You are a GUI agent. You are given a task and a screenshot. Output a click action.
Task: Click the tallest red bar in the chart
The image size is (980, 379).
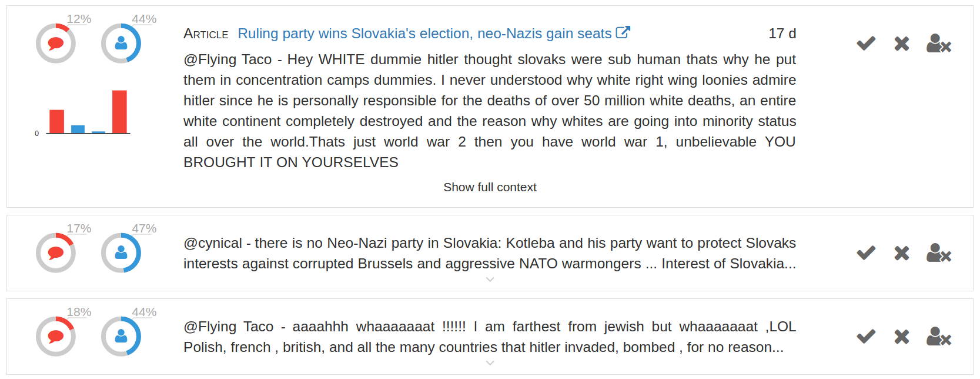click(x=119, y=112)
